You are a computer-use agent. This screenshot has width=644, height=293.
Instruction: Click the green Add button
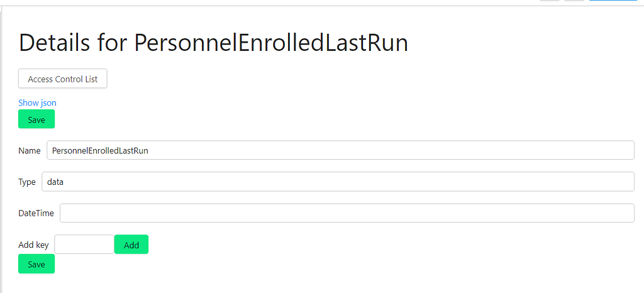pos(131,245)
